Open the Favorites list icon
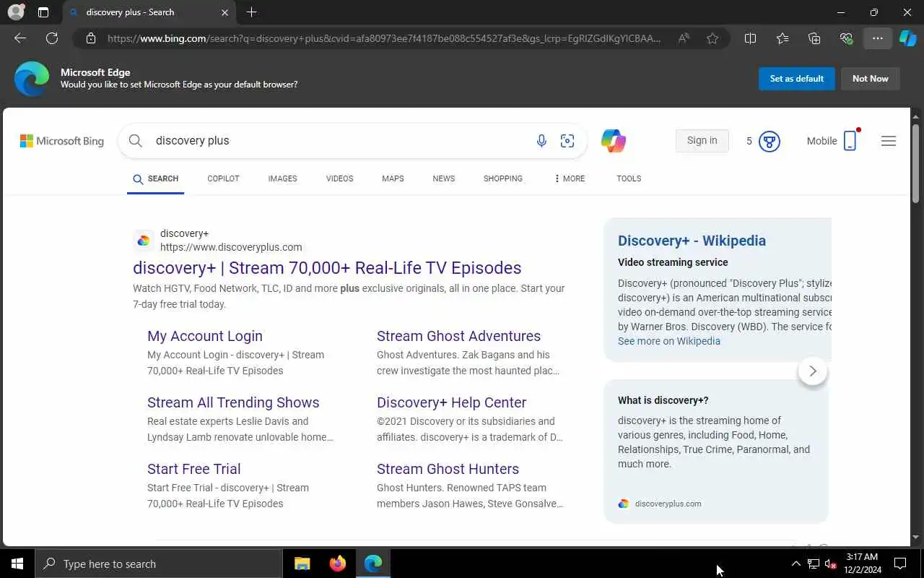 (x=783, y=38)
